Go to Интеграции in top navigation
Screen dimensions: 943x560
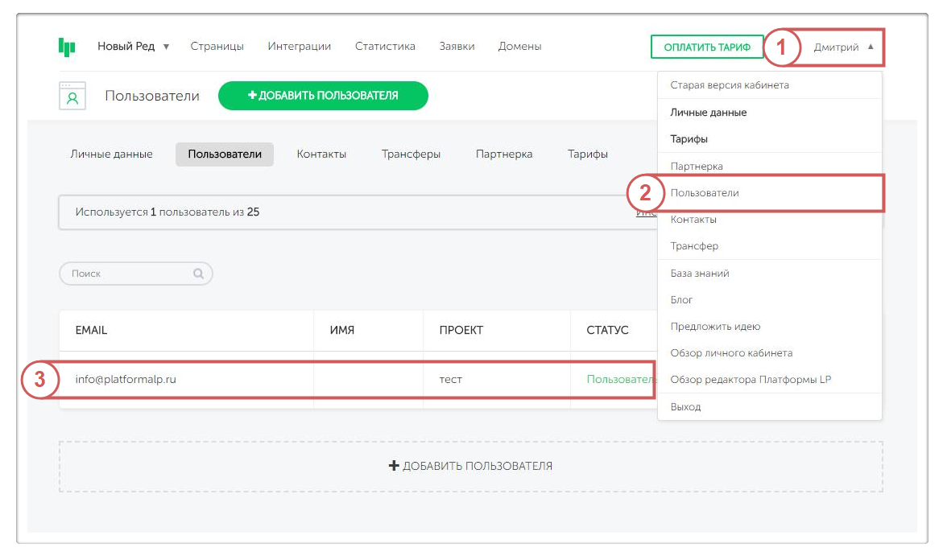click(299, 47)
